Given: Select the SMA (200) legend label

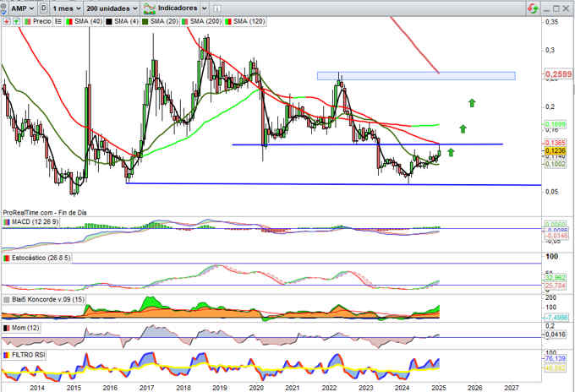Looking at the screenshot, I should click(198, 19).
